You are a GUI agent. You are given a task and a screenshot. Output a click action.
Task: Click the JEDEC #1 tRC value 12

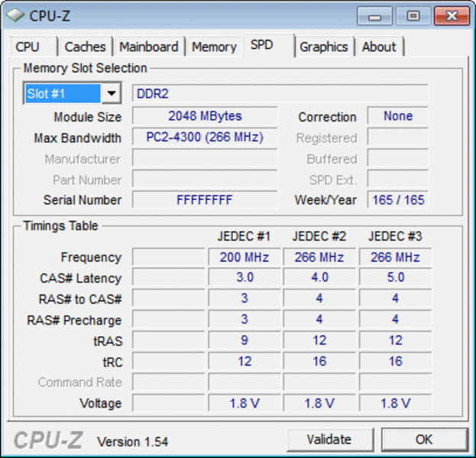click(244, 361)
